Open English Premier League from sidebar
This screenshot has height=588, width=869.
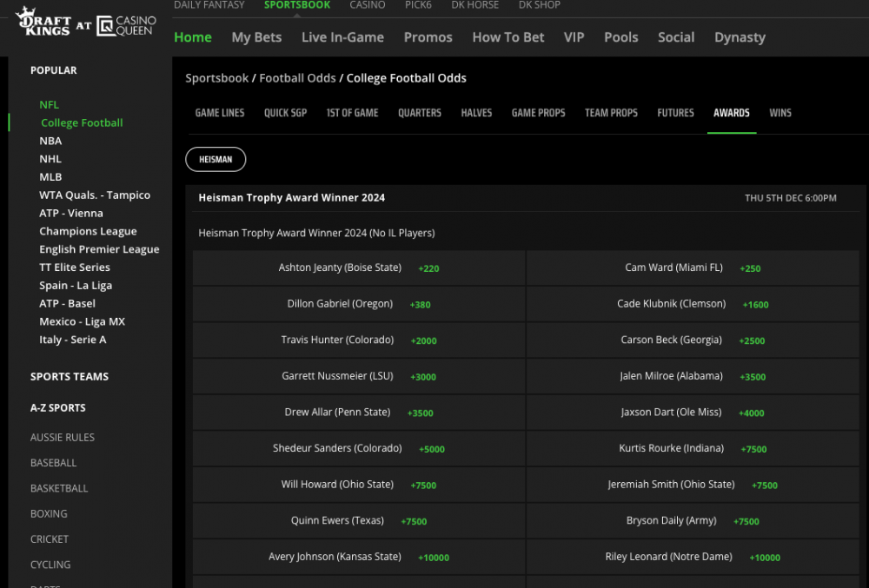click(99, 249)
